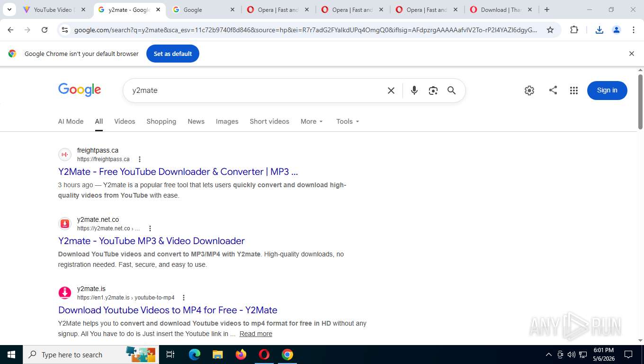
Task: Click into the Google search box
Action: click(x=256, y=91)
